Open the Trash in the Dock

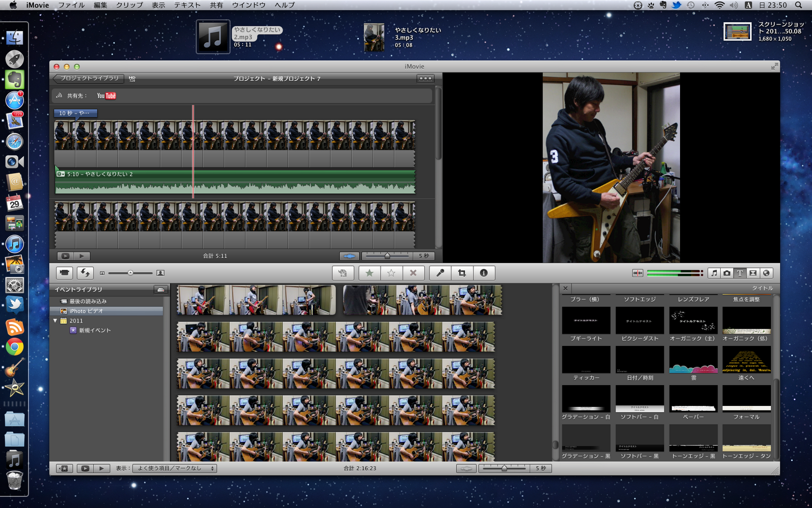pos(15,480)
